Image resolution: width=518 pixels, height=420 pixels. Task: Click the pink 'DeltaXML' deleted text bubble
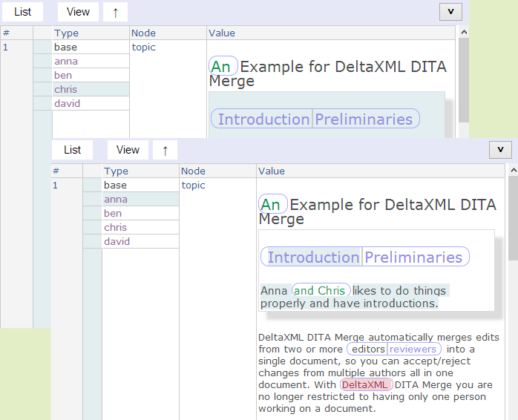[364, 385]
